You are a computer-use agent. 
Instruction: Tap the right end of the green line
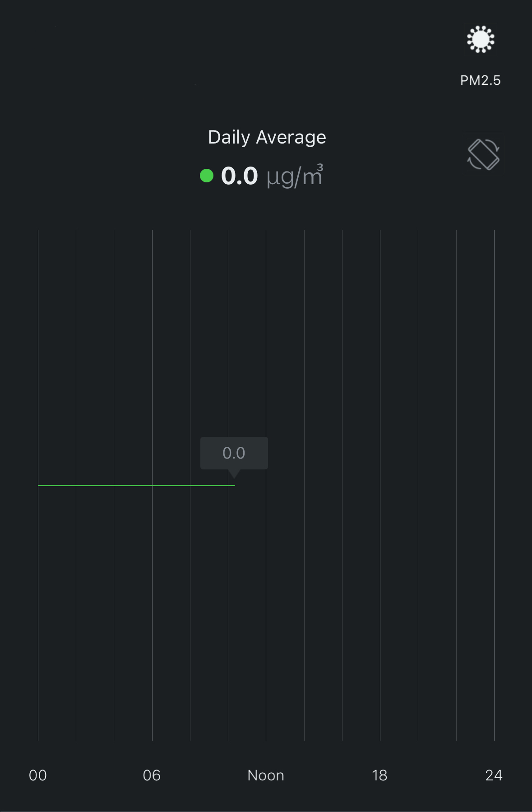(233, 485)
